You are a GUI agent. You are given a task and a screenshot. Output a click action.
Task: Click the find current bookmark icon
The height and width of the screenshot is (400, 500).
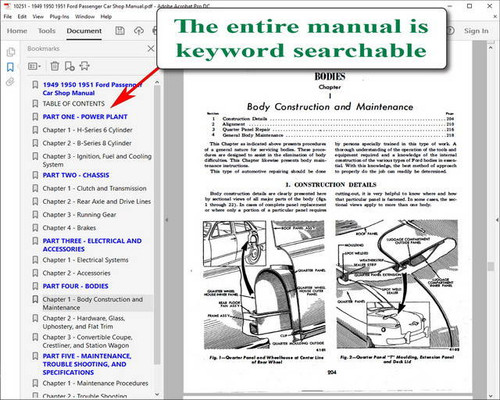[x=84, y=66]
